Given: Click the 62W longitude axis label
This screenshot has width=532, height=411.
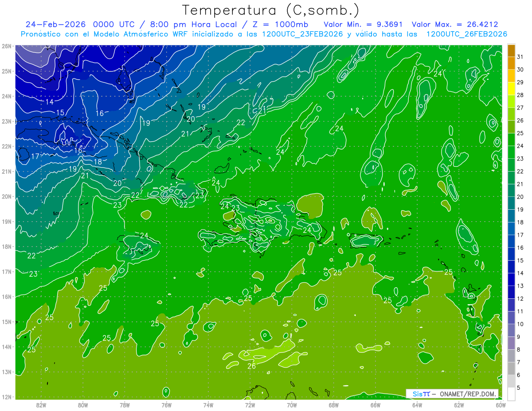Looking at the screenshot, I should (x=459, y=404).
